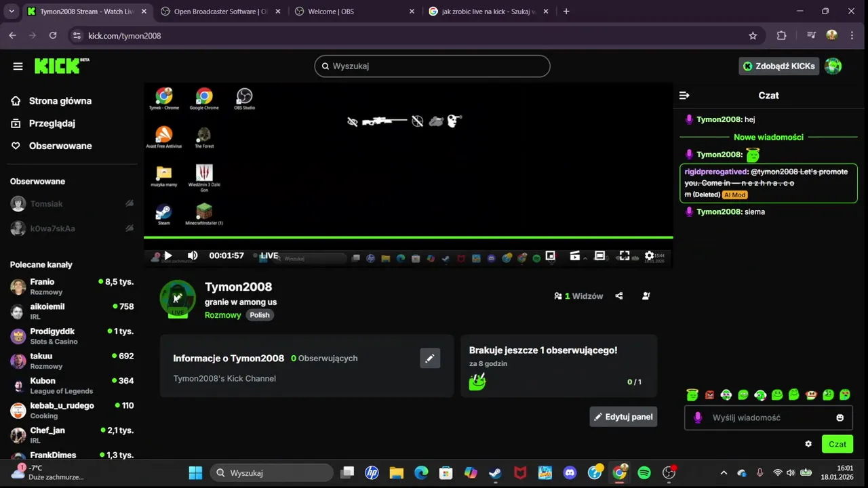Click the Edytuj panel button
This screenshot has height=488, width=868.
pyautogui.click(x=623, y=417)
